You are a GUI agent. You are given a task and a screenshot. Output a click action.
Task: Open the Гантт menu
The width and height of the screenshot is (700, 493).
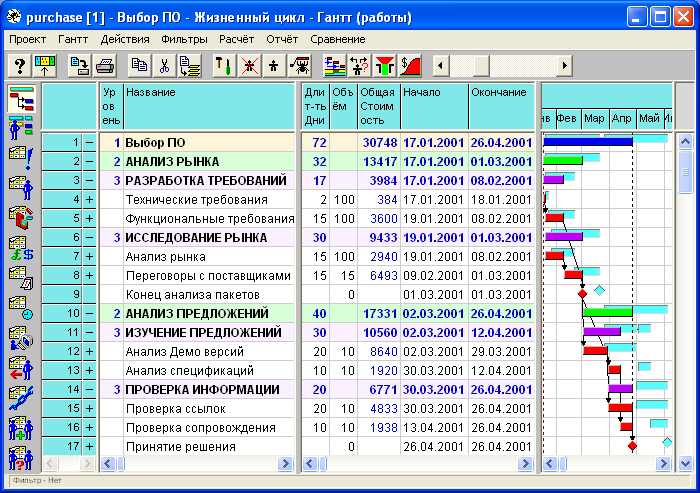73,39
